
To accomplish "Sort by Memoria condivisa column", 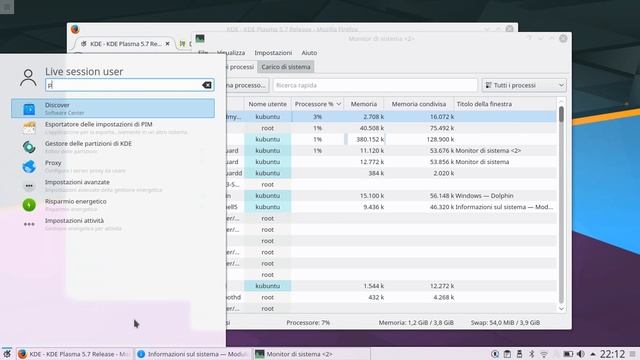I will 419,104.
